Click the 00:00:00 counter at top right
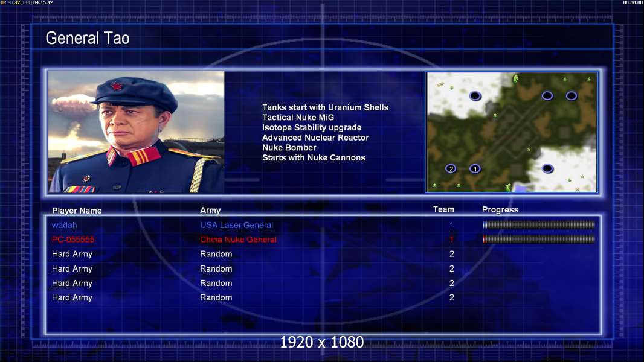Image resolution: width=644 pixels, height=362 pixels. pos(633,2)
